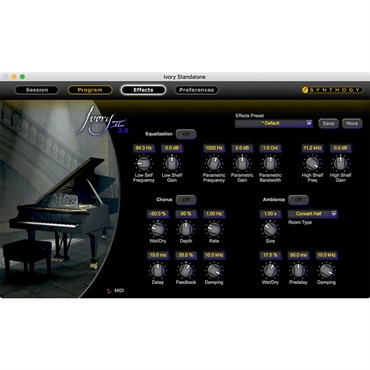Click the Synthogy logo

[332, 90]
